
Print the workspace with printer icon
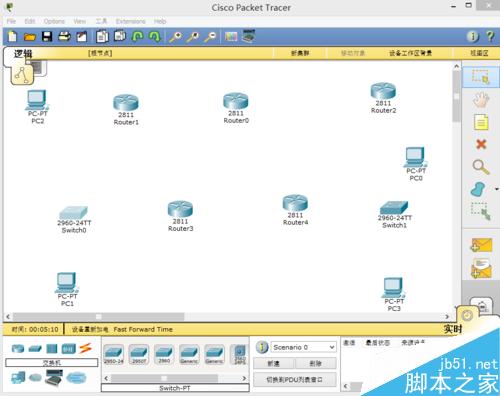click(64, 36)
